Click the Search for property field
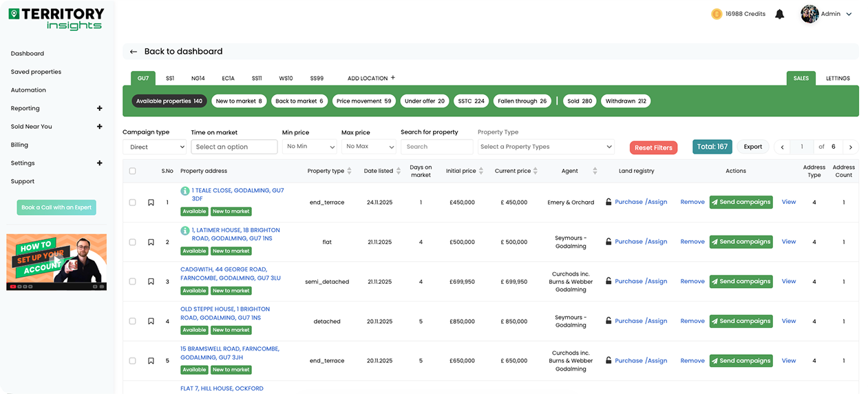Viewport: 868px width, 394px height. coord(436,147)
